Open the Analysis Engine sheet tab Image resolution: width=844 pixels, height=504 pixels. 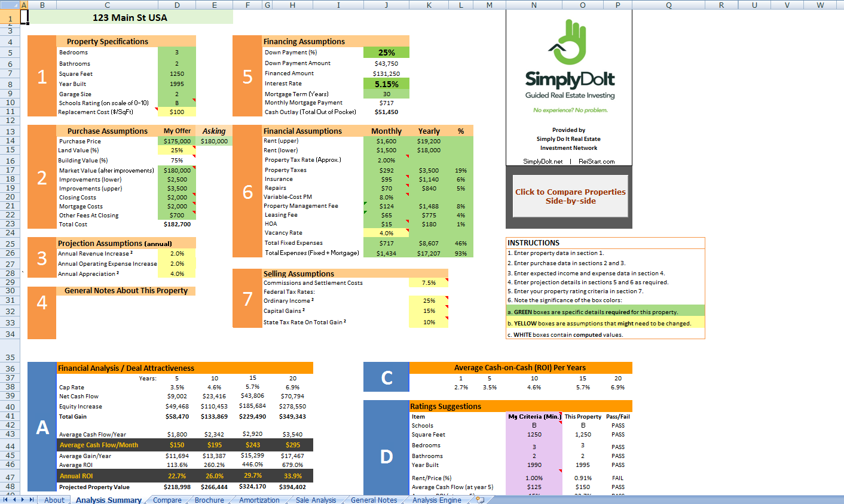[x=436, y=500]
